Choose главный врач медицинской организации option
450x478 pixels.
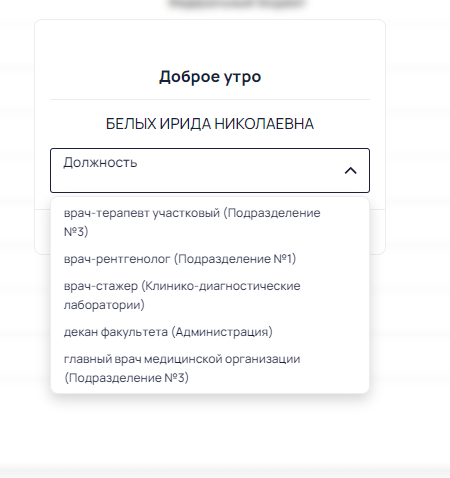point(210,368)
